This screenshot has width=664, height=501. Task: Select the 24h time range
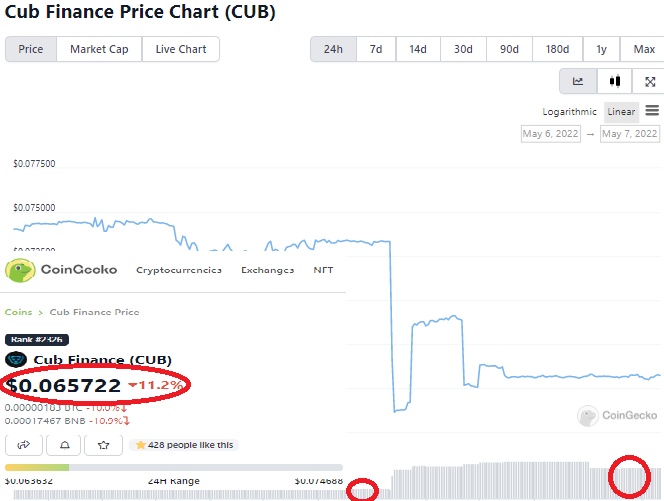(332, 49)
